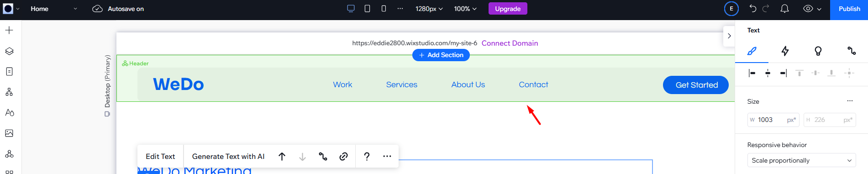Viewport: 868px width, 174px height.
Task: Open the Interactions lightning tab
Action: 785,51
